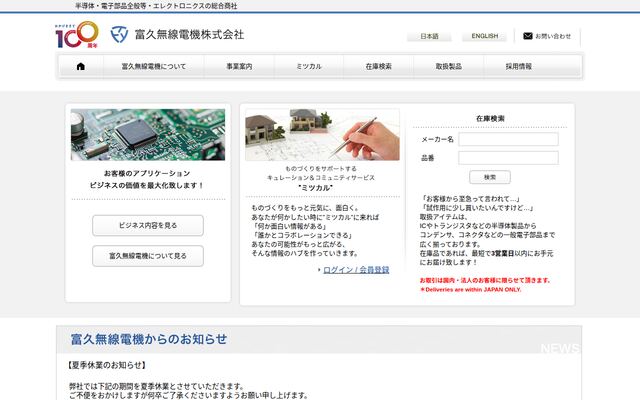Open the 在庫検索 menu item

379,66
